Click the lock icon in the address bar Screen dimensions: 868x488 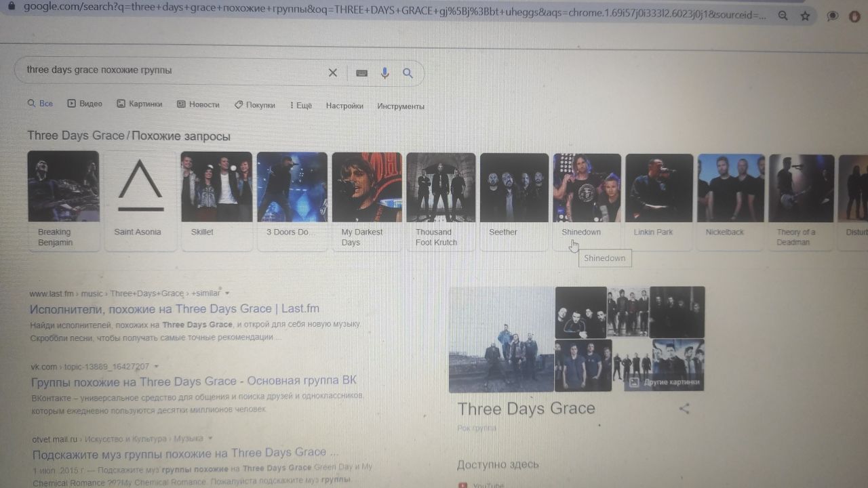tap(10, 5)
